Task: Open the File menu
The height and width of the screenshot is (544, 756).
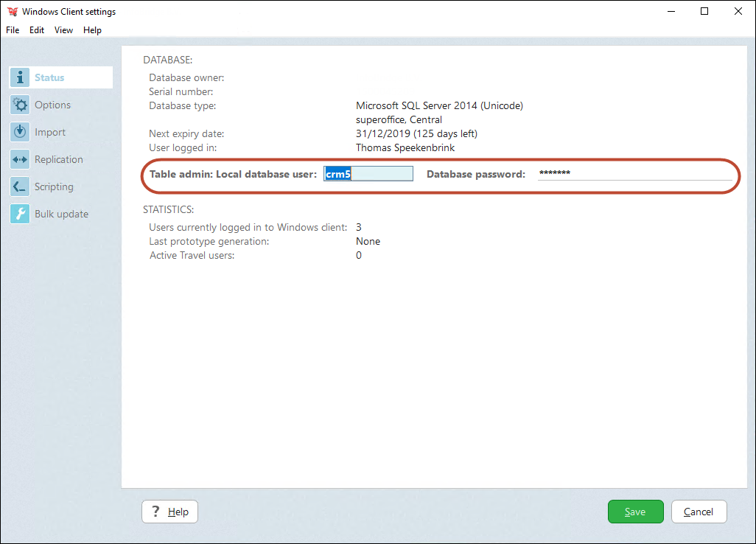Action: [12, 29]
